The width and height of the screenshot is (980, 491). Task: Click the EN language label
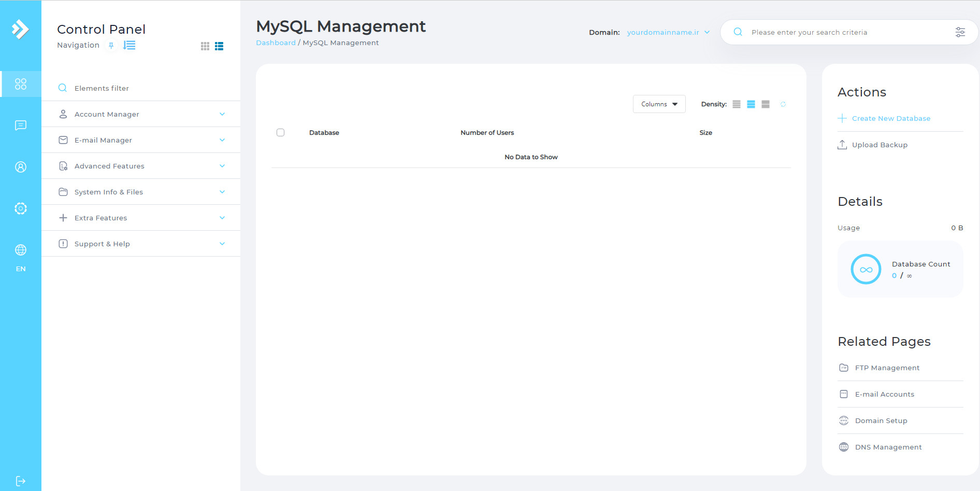click(x=21, y=269)
